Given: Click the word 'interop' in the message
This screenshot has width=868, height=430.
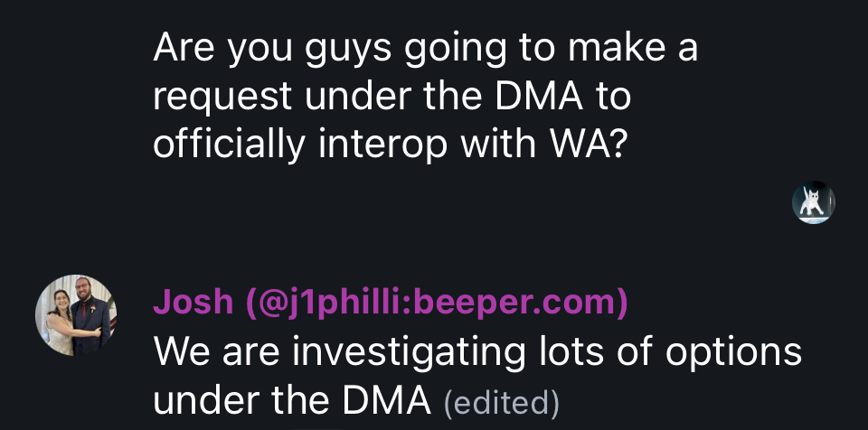Looking at the screenshot, I should [x=382, y=145].
